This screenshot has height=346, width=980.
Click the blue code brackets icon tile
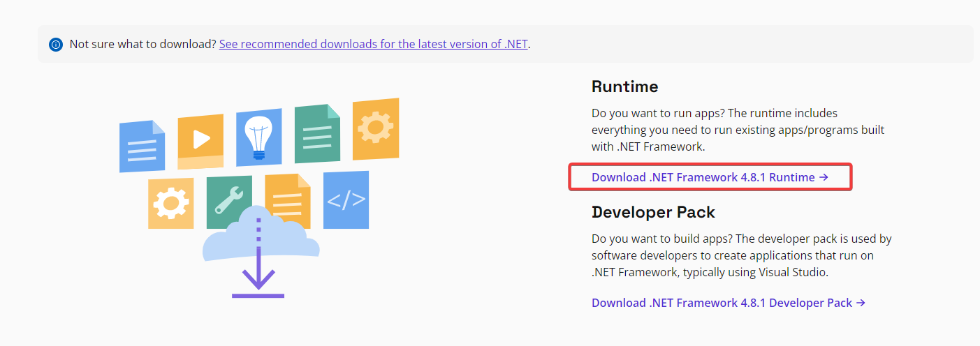pyautogui.click(x=346, y=200)
